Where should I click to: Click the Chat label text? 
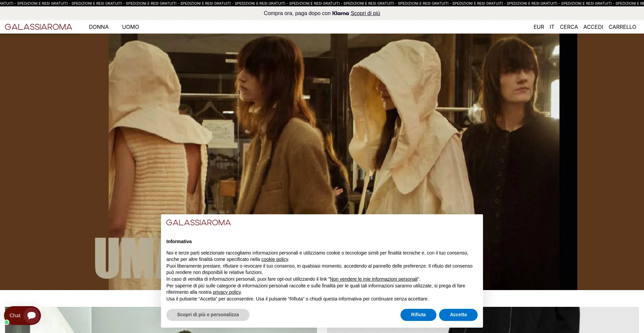click(15, 316)
